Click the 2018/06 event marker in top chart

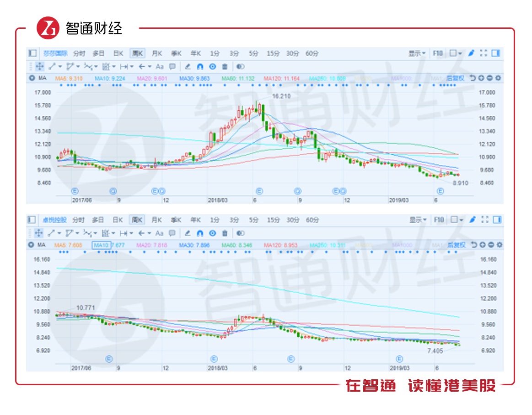[259, 191]
